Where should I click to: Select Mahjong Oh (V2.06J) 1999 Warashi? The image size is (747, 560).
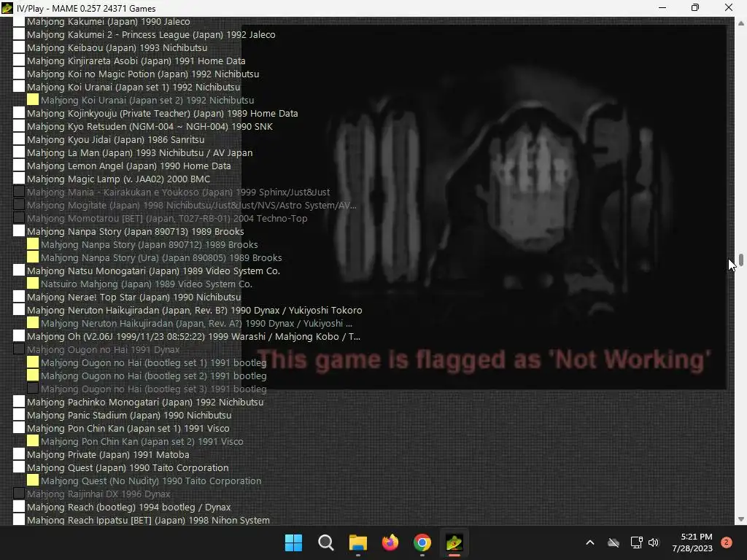point(193,336)
